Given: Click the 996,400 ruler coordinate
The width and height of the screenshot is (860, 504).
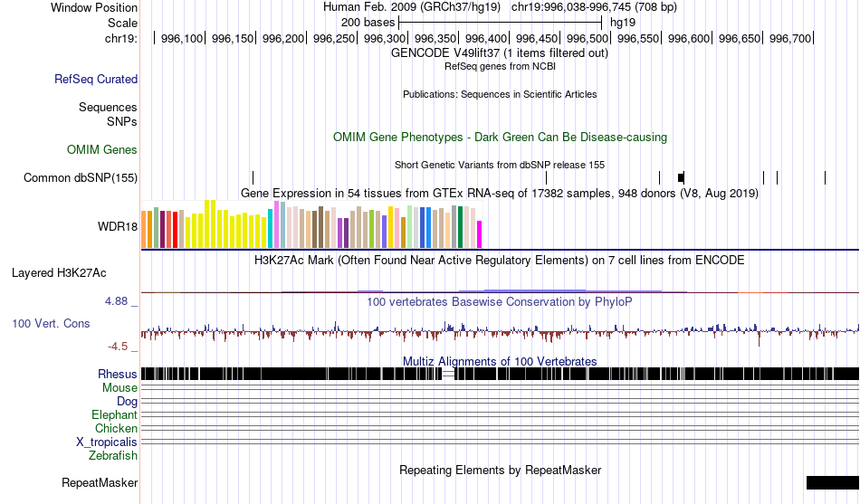Looking at the screenshot, I should tap(486, 38).
